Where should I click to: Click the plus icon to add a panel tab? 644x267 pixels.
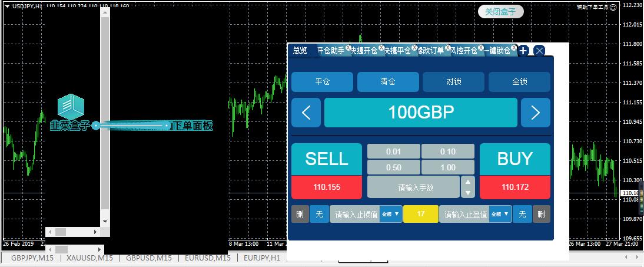tap(523, 51)
